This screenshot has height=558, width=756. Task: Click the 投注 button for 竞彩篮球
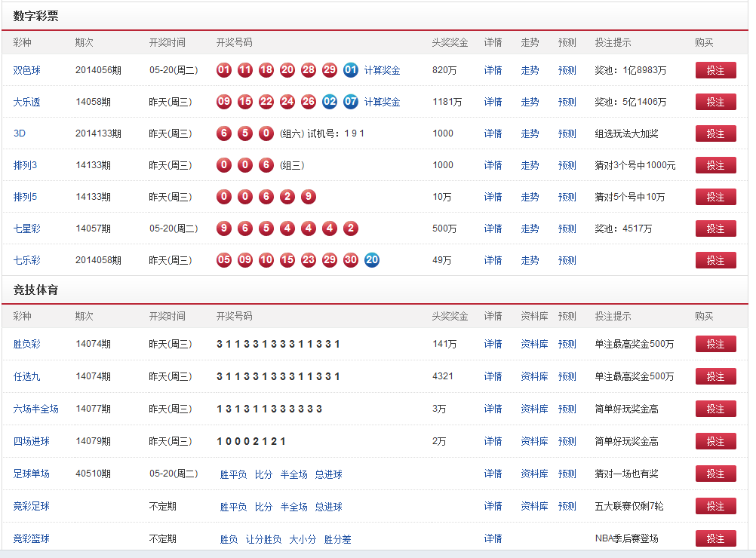(715, 538)
